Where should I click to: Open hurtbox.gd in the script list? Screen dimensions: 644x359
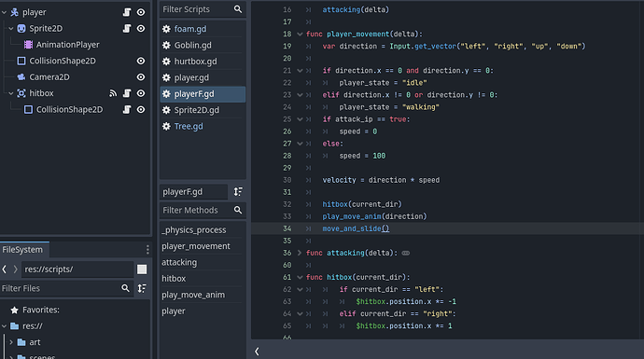pos(203,62)
